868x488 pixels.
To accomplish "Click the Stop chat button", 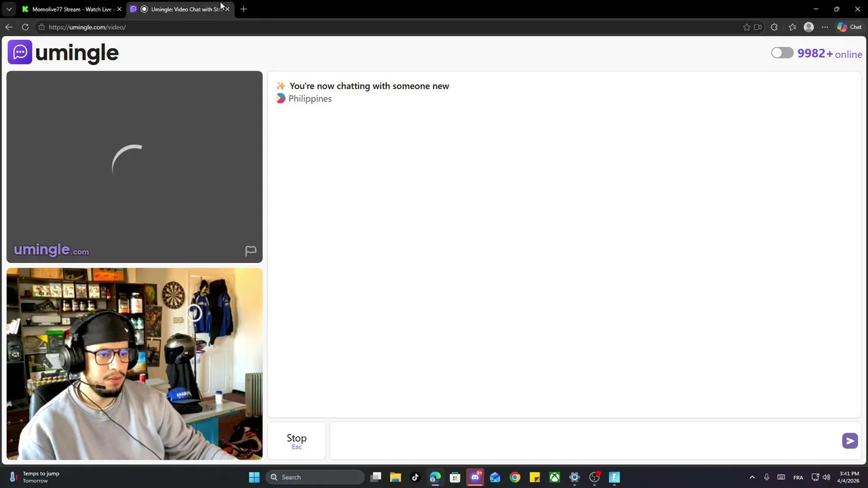I will point(296,441).
